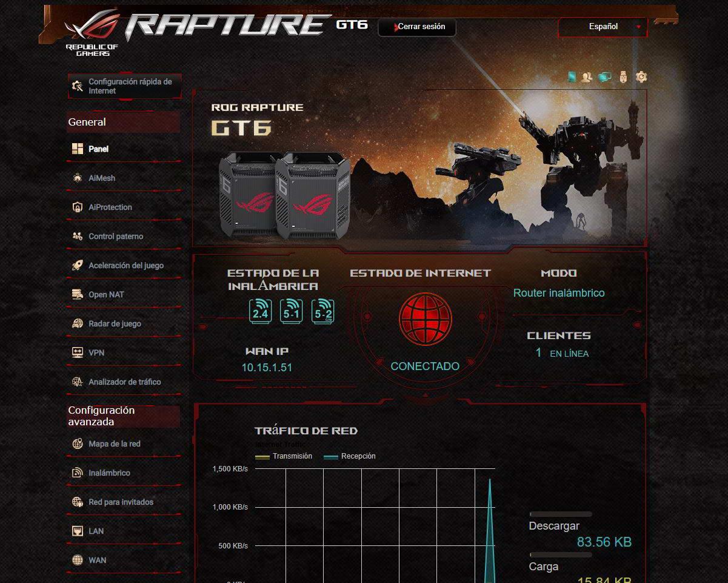Click the USB device status icon
The width and height of the screenshot is (728, 583).
pos(623,76)
